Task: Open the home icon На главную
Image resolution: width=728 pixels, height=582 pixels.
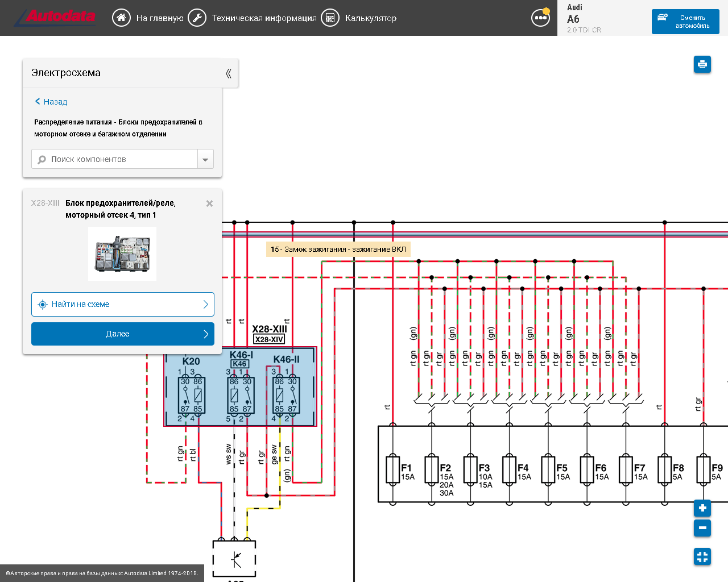Action: 121,18
